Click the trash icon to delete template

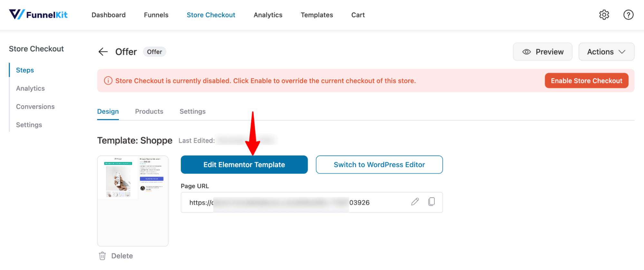click(x=102, y=256)
